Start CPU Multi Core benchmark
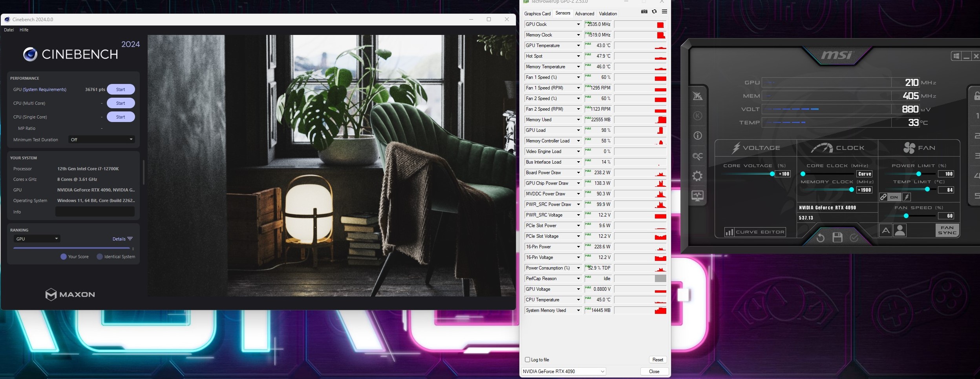The height and width of the screenshot is (379, 980). pyautogui.click(x=121, y=103)
